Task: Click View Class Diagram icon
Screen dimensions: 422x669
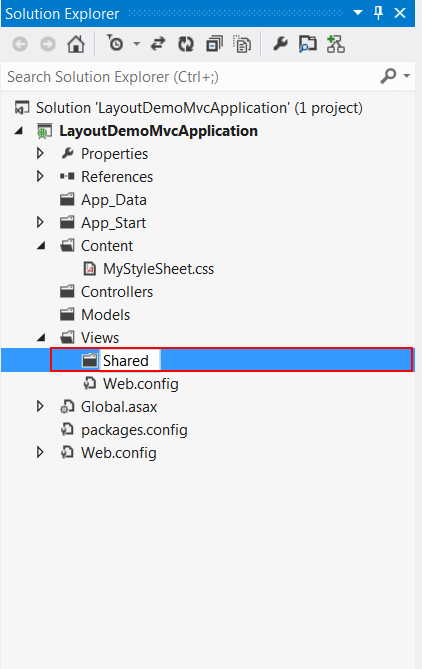Action: pos(335,44)
